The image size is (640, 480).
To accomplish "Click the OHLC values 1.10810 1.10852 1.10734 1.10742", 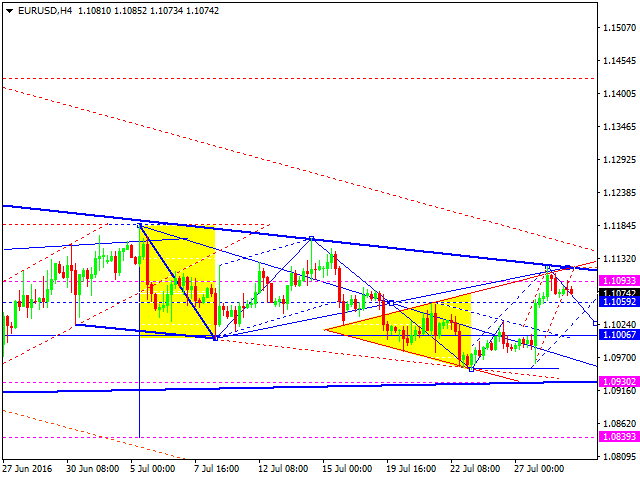I will click(148, 11).
